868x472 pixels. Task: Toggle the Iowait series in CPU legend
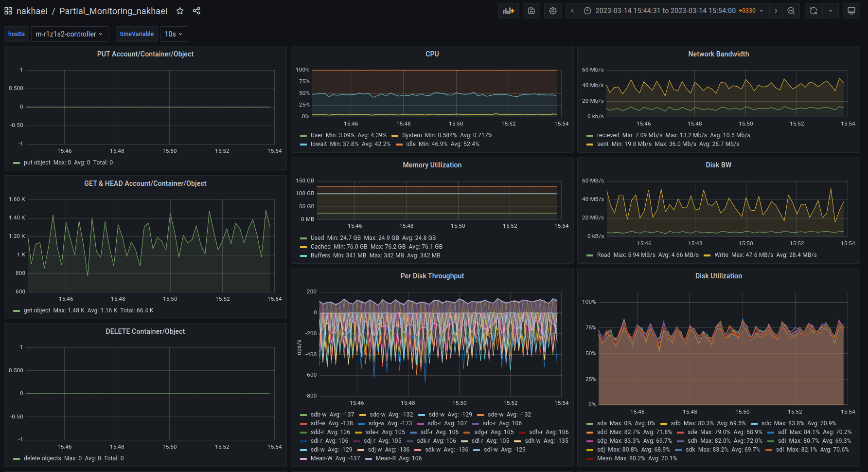pos(319,144)
